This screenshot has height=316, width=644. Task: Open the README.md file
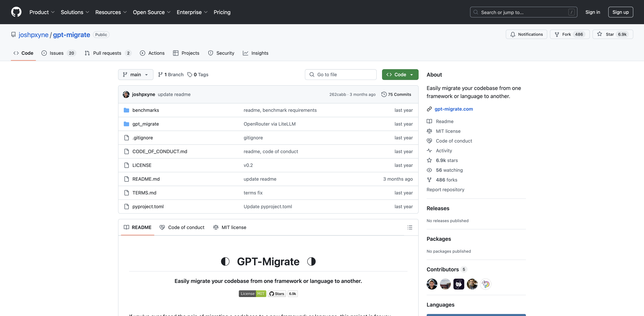tap(146, 179)
